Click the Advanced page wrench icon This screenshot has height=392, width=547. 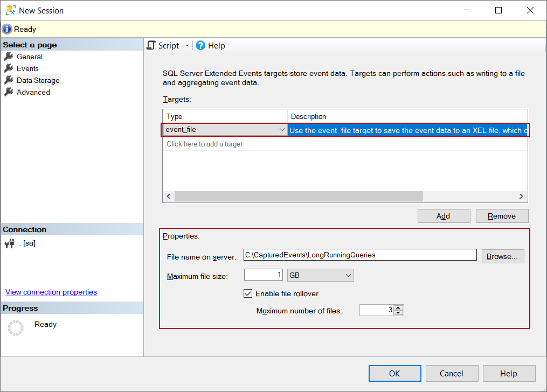[9, 92]
